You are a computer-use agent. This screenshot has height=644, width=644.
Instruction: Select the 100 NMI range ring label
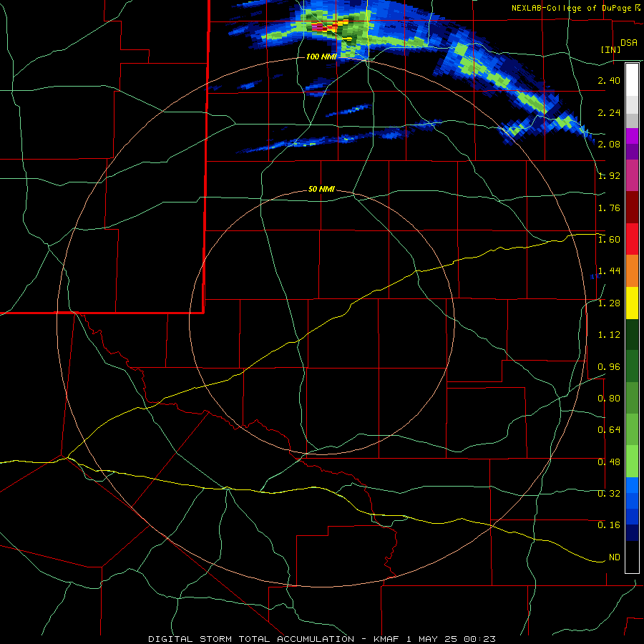pos(321,57)
